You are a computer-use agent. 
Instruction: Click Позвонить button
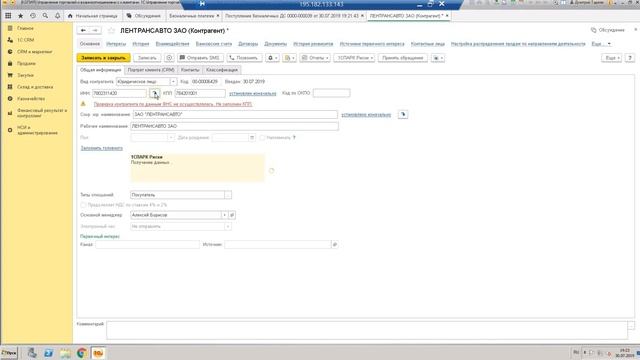pyautogui.click(x=244, y=58)
